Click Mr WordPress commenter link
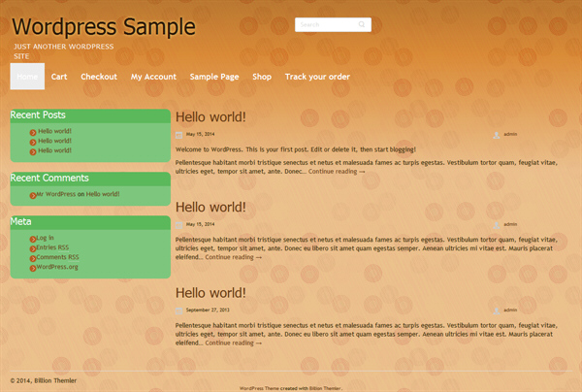The width and height of the screenshot is (582, 392). [x=55, y=194]
